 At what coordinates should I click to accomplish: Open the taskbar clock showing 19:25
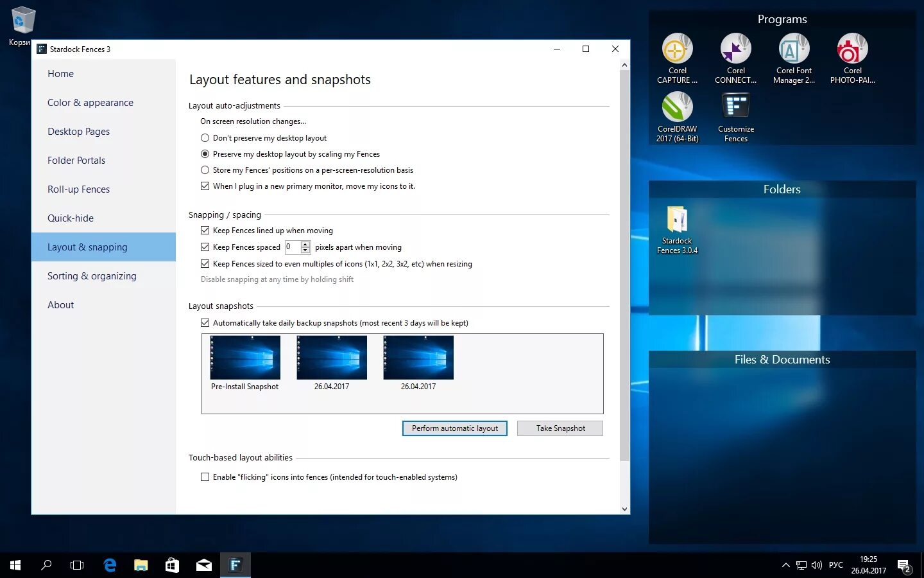pyautogui.click(x=868, y=565)
